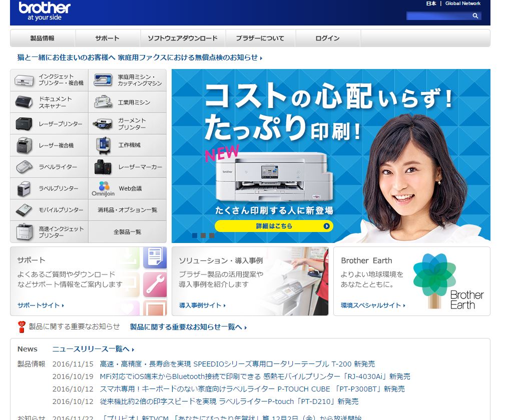Open P-TOUCH CUBE PT-P300BT news
Image resolution: width=521 pixels, height=420 pixels.
pos(252,389)
